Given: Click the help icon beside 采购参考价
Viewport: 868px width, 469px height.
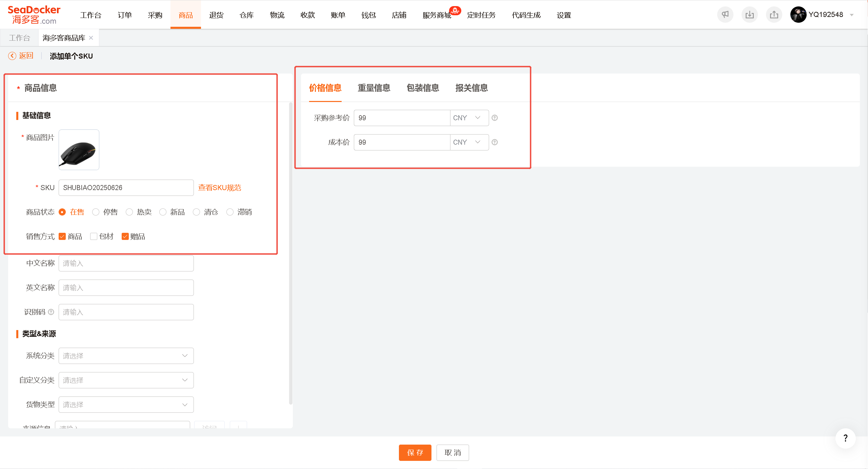Looking at the screenshot, I should [x=494, y=118].
